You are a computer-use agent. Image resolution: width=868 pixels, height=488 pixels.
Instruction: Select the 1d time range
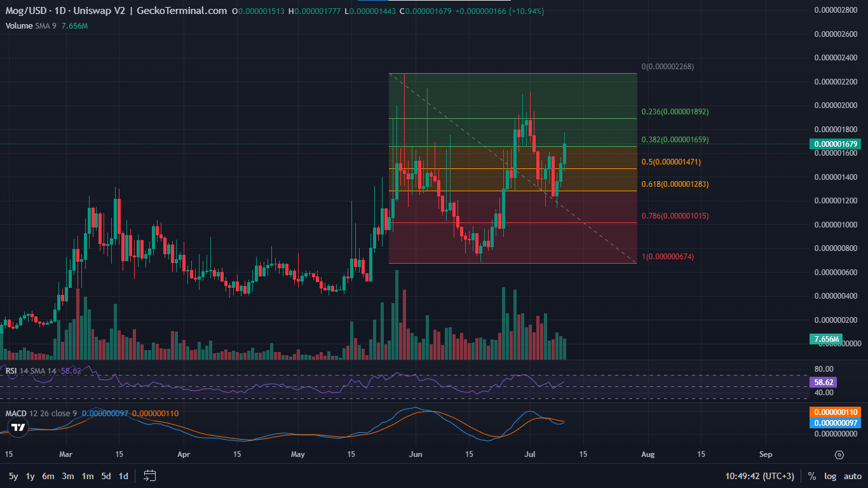[124, 476]
